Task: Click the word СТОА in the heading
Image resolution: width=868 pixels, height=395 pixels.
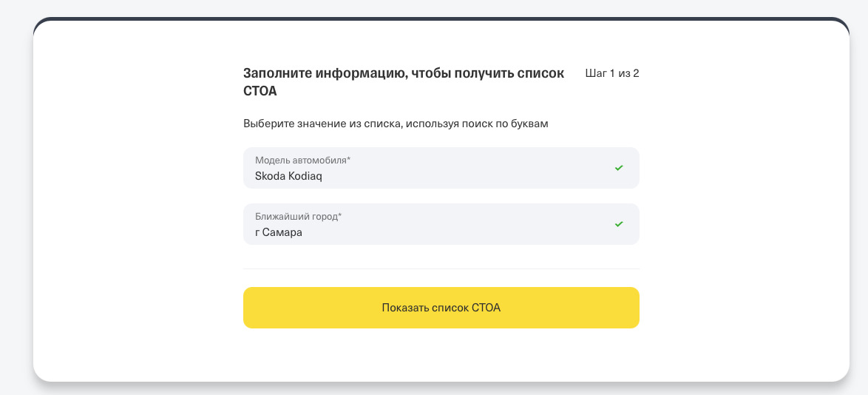Action: click(x=260, y=91)
